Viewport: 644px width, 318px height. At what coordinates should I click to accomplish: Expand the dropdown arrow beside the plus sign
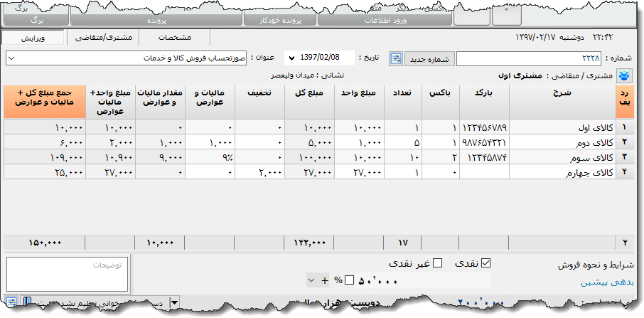(x=311, y=280)
